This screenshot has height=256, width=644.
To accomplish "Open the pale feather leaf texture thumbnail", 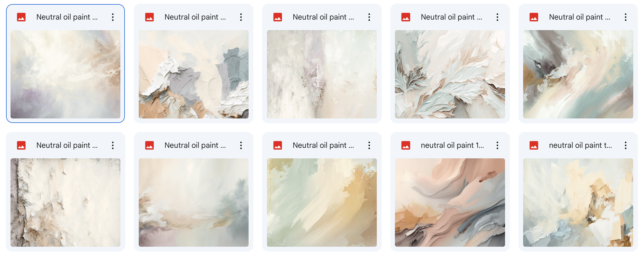I will point(450,74).
